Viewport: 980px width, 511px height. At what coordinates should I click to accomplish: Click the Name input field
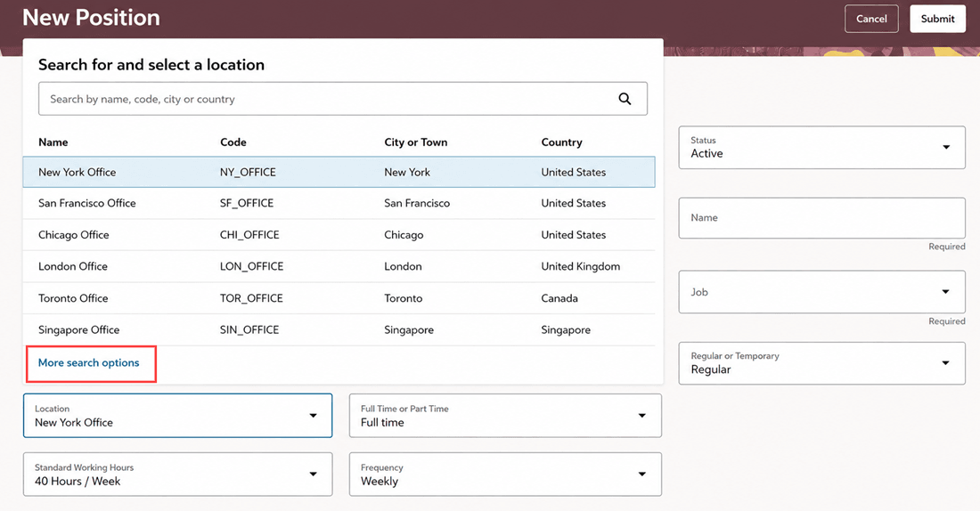[x=822, y=218]
